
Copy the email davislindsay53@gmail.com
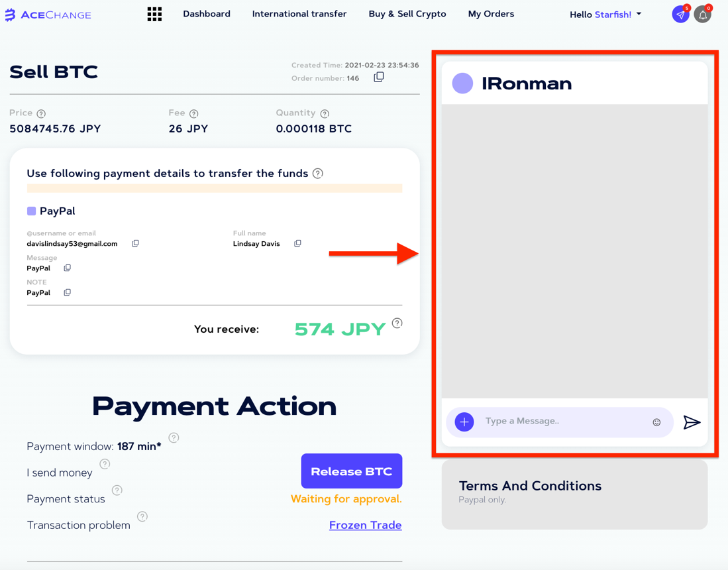[x=135, y=243]
